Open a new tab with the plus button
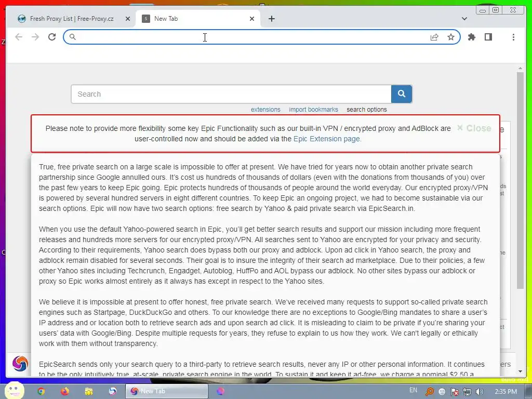The image size is (532, 399). [271, 19]
